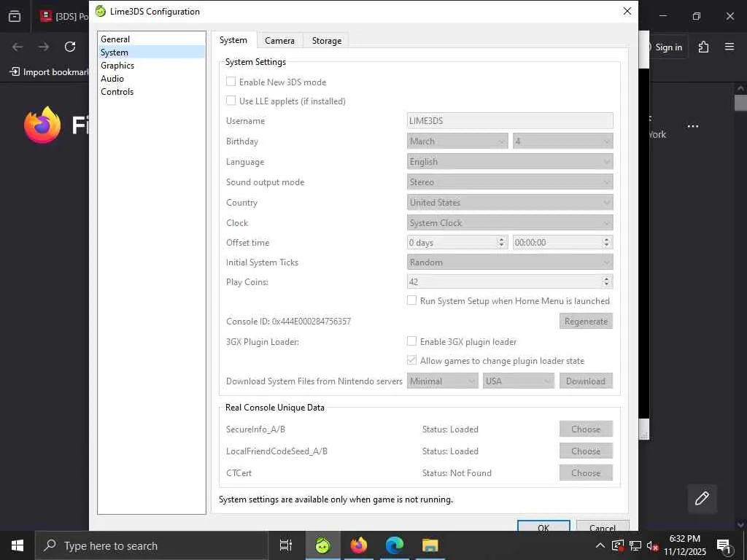
Task: Toggle Use LLE applets checkbox
Action: [x=231, y=101]
